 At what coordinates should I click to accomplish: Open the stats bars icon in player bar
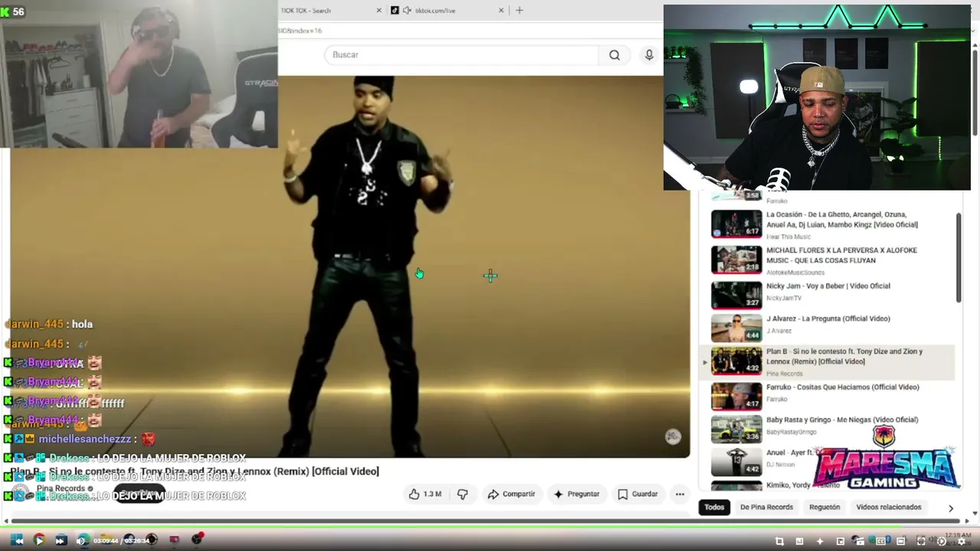tap(799, 541)
